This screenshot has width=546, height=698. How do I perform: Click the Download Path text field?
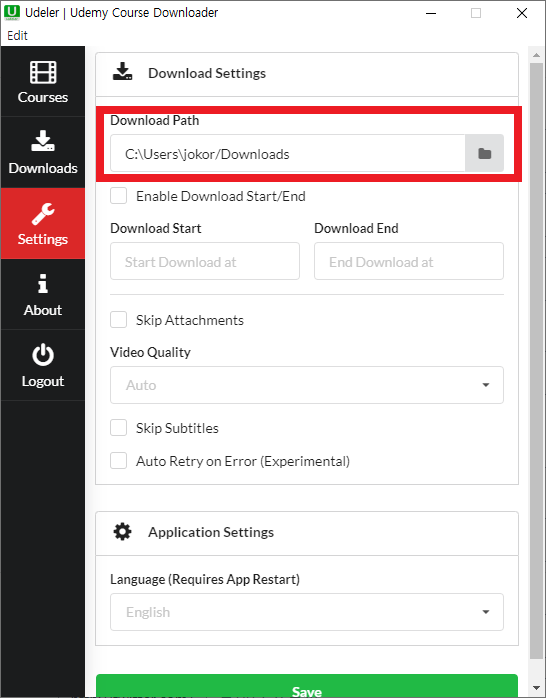(x=287, y=154)
